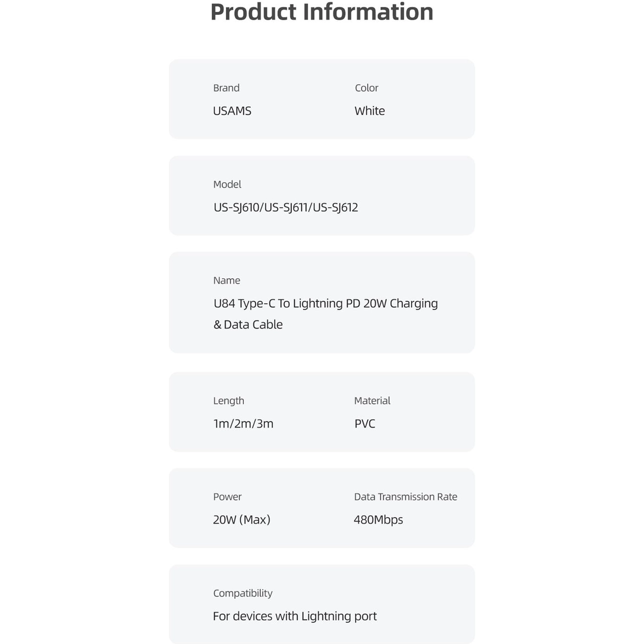
Task: Select the Data Transmission Rate label
Action: pos(406,497)
